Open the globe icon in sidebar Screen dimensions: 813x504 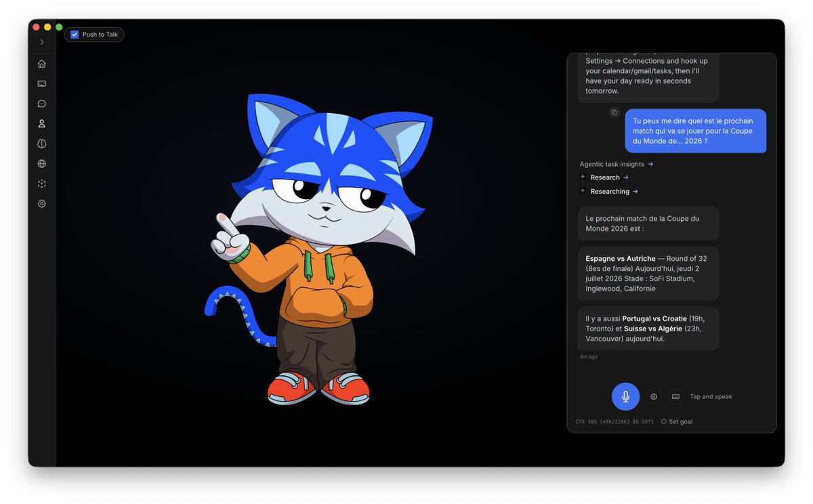[42, 164]
